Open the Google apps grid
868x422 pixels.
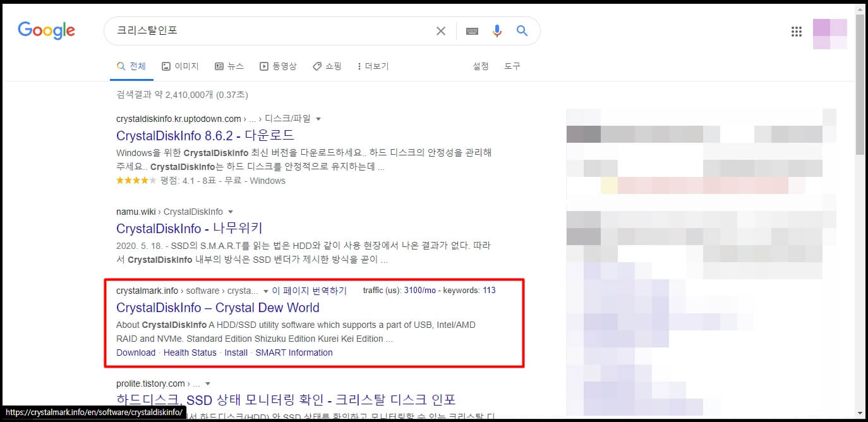click(x=797, y=31)
